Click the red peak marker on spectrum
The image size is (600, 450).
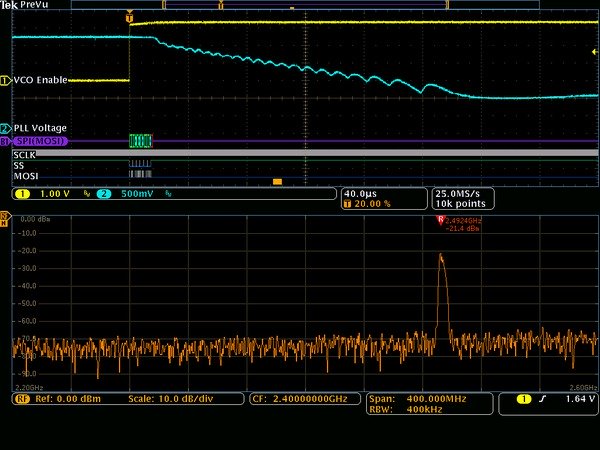pos(439,219)
